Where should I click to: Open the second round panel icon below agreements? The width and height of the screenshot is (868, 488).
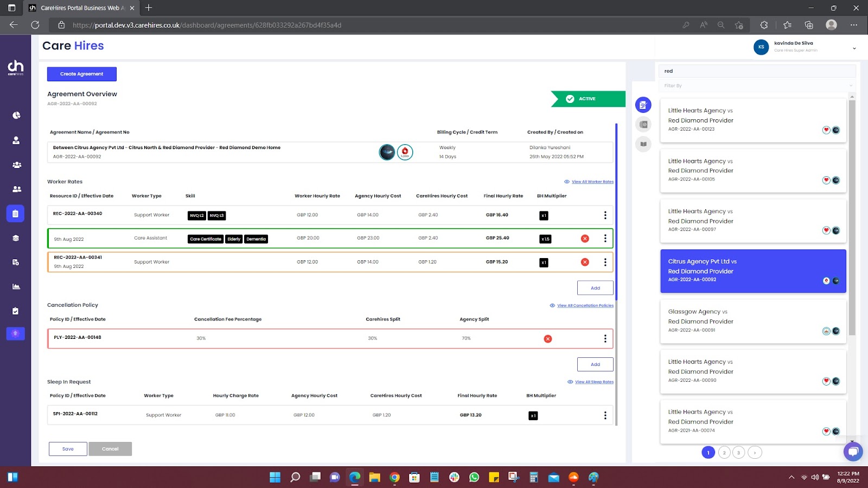(643, 124)
